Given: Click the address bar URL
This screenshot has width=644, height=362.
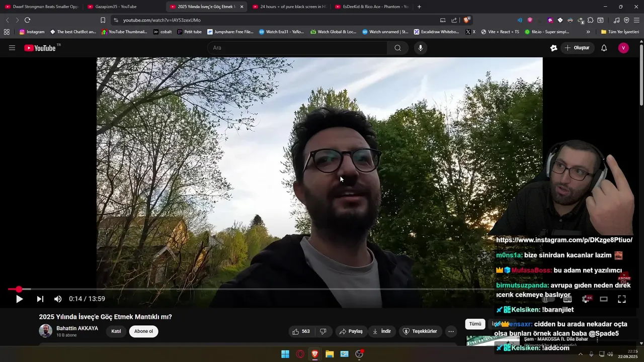Looking at the screenshot, I should [x=162, y=20].
